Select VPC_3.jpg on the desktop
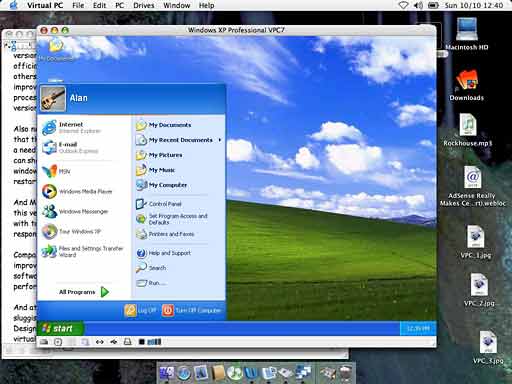 [488, 347]
